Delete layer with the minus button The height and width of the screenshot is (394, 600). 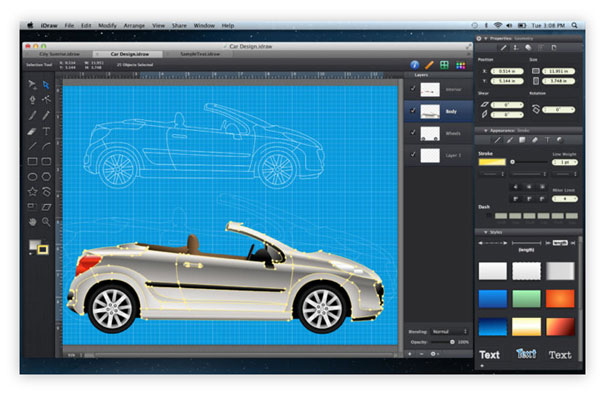[x=421, y=354]
